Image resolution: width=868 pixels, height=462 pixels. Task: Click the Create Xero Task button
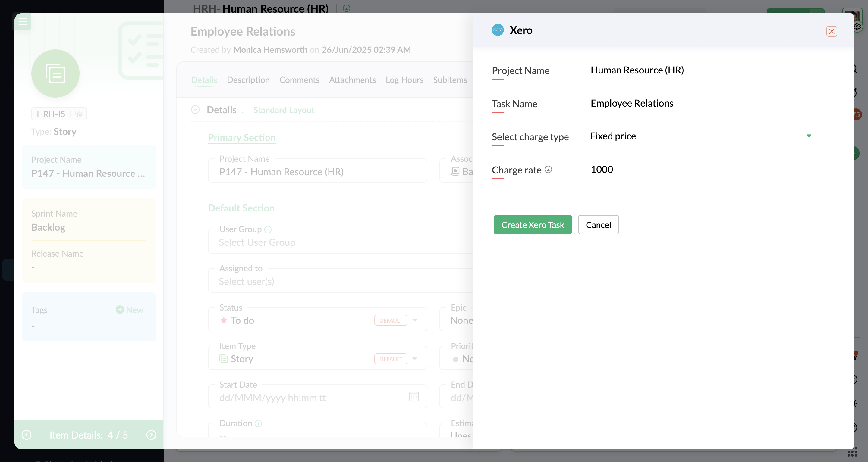click(x=532, y=225)
